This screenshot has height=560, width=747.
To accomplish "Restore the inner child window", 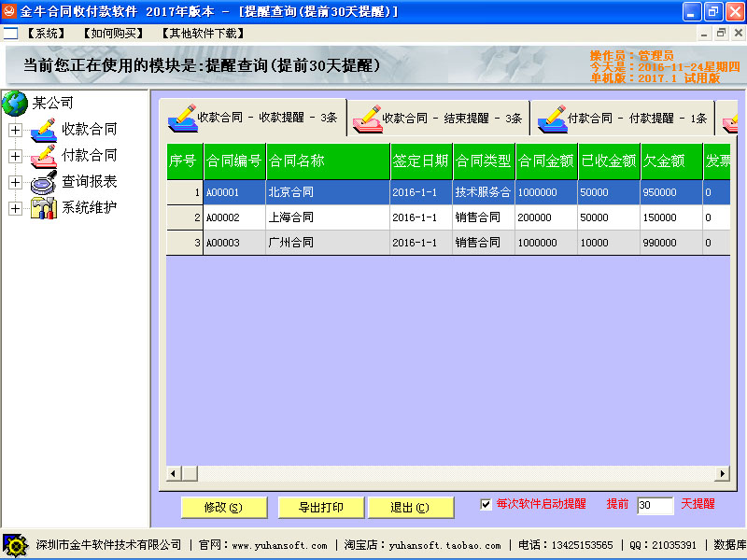I will [x=721, y=33].
